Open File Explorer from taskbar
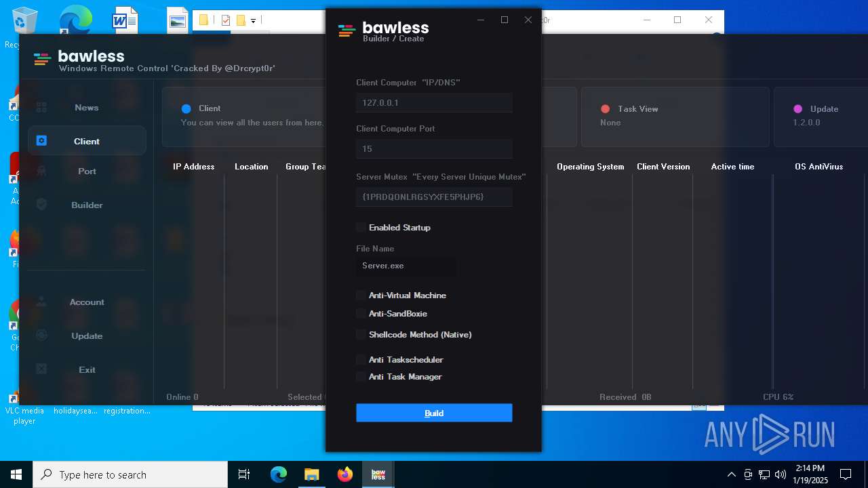The width and height of the screenshot is (868, 488). 311,474
